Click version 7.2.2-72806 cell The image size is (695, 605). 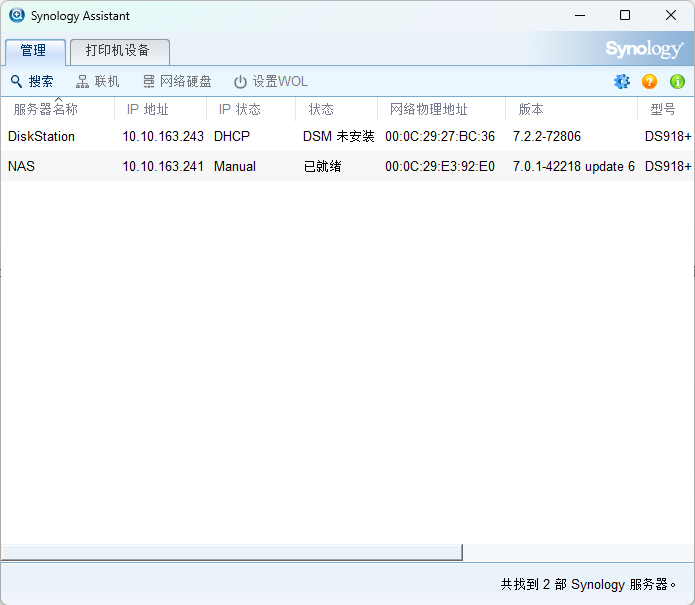[547, 137]
